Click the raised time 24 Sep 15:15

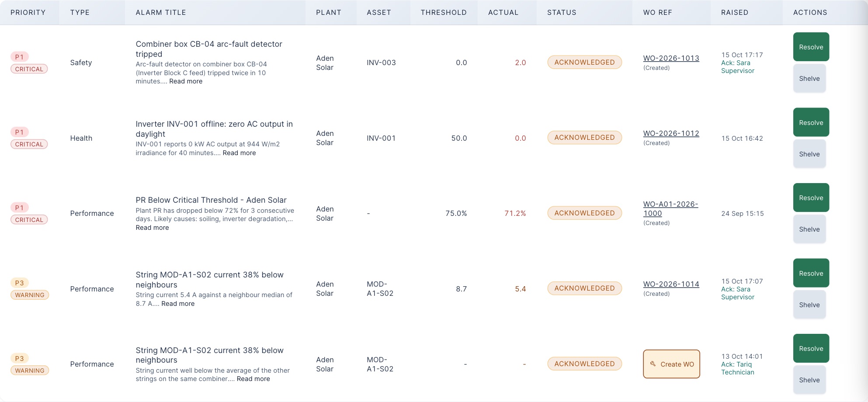[742, 213]
